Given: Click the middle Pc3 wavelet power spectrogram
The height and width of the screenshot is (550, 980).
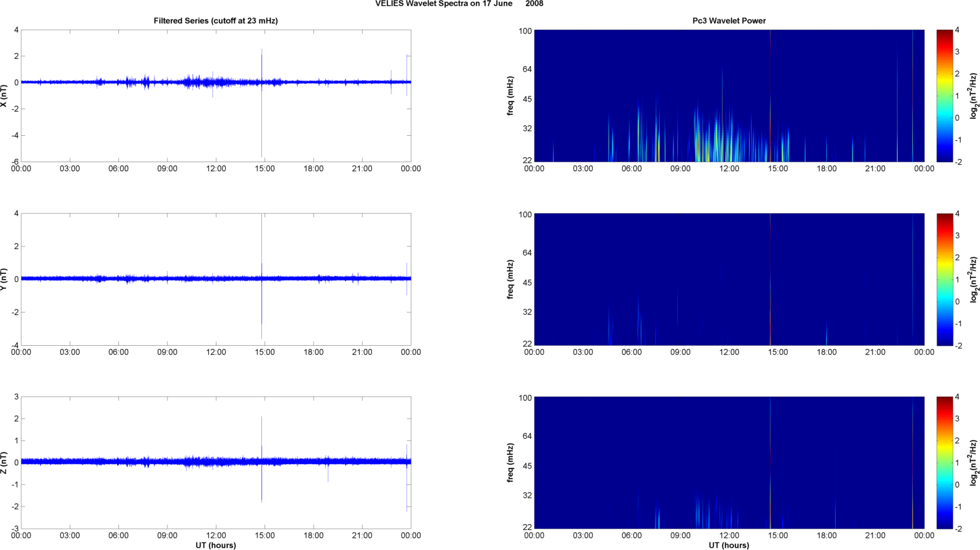Looking at the screenshot, I should 729,279.
